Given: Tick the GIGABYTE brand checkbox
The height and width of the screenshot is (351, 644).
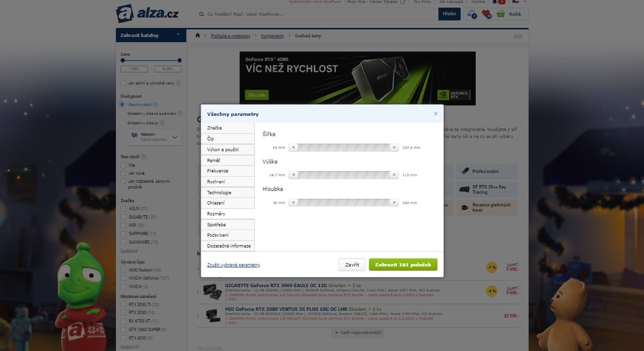Looking at the screenshot, I should pos(124,216).
